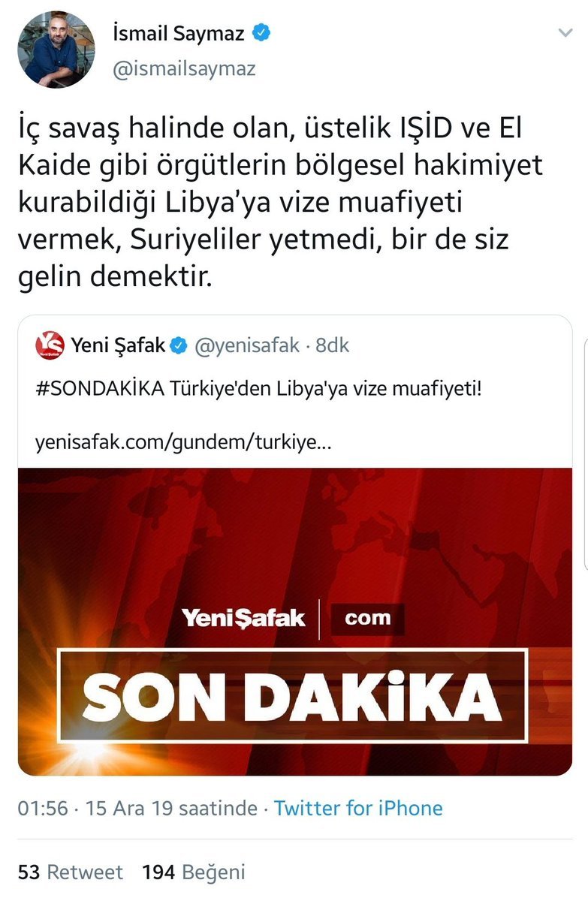Open the 01:56 · 15 Ara 19 timestamp
Image resolution: width=588 pixels, height=901 pixels.
click(136, 808)
